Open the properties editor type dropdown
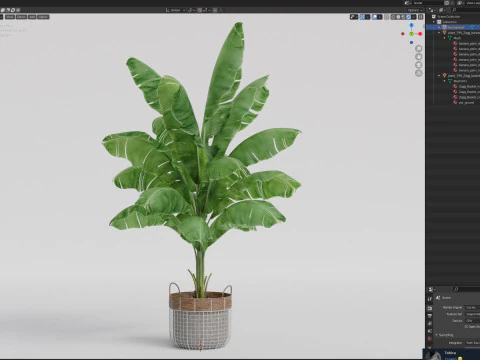 [432, 289]
